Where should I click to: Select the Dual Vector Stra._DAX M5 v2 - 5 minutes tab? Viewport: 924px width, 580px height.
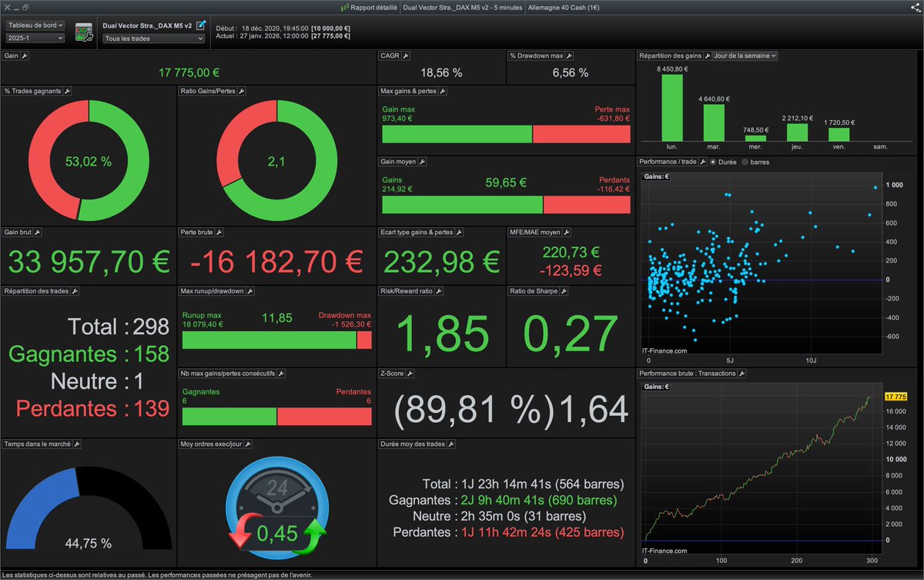[x=461, y=7]
